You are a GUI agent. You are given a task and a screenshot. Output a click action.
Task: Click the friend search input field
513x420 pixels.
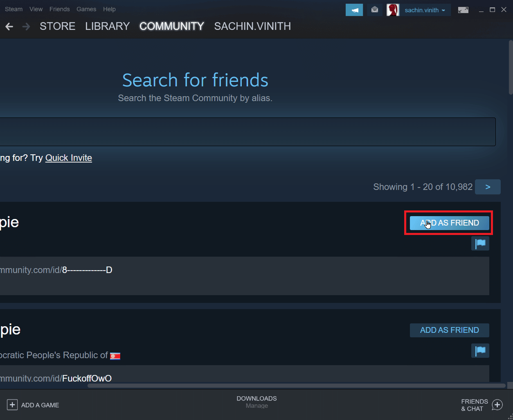(248, 132)
